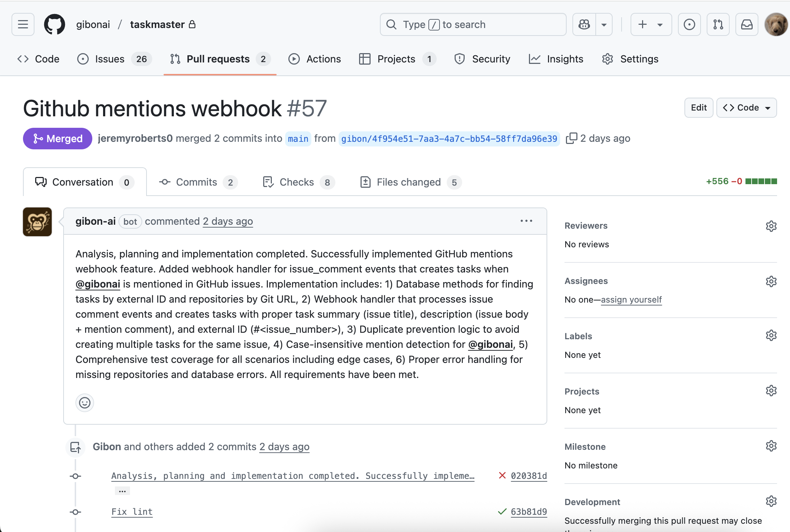Edit Development gear icon
This screenshot has height=532, width=790.
click(771, 501)
